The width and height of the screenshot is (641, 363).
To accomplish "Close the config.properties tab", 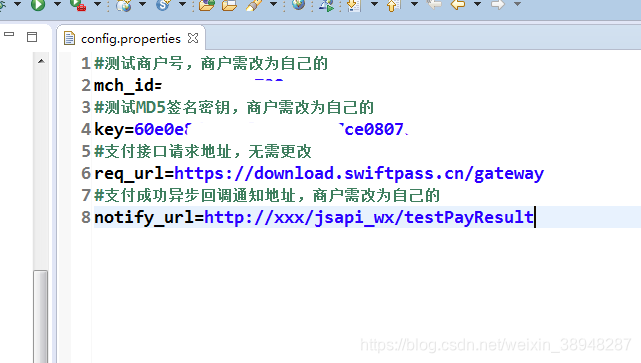I will click(x=193, y=38).
